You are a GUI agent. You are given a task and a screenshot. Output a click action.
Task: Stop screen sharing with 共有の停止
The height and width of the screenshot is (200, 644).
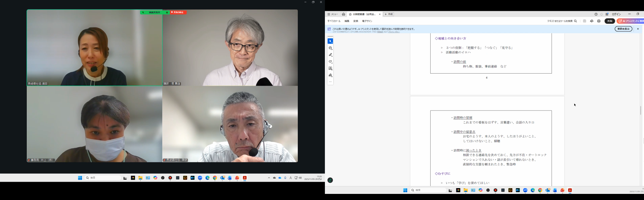(178, 13)
